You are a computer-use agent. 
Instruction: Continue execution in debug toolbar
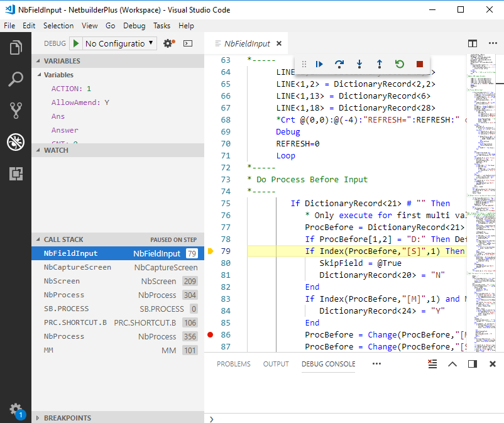click(x=319, y=64)
